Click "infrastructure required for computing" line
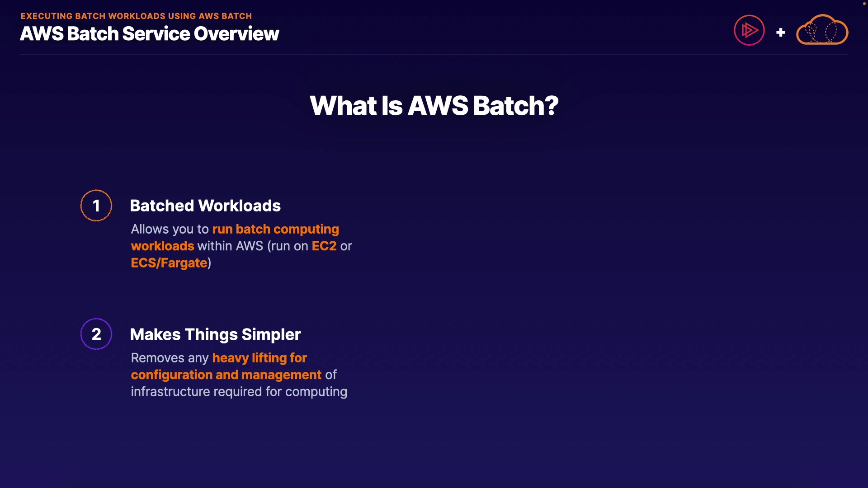 [x=239, y=392]
